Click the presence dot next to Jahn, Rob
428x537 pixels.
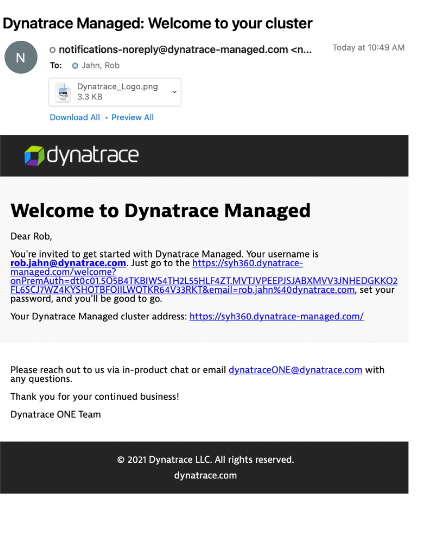pyautogui.click(x=75, y=66)
